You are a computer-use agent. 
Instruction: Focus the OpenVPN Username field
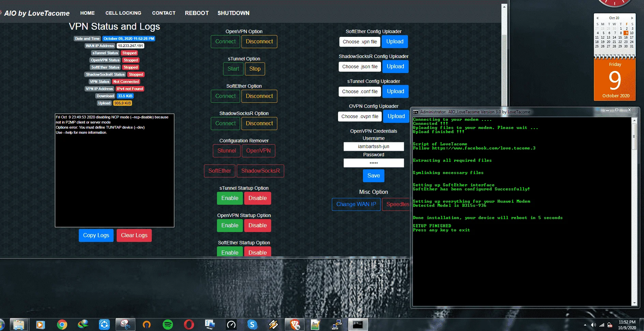pos(374,146)
